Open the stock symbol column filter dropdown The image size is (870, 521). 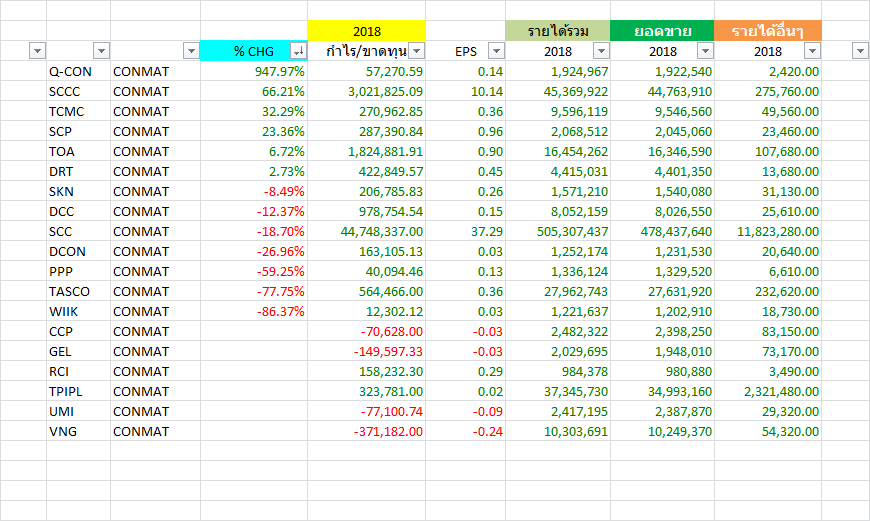(101, 51)
